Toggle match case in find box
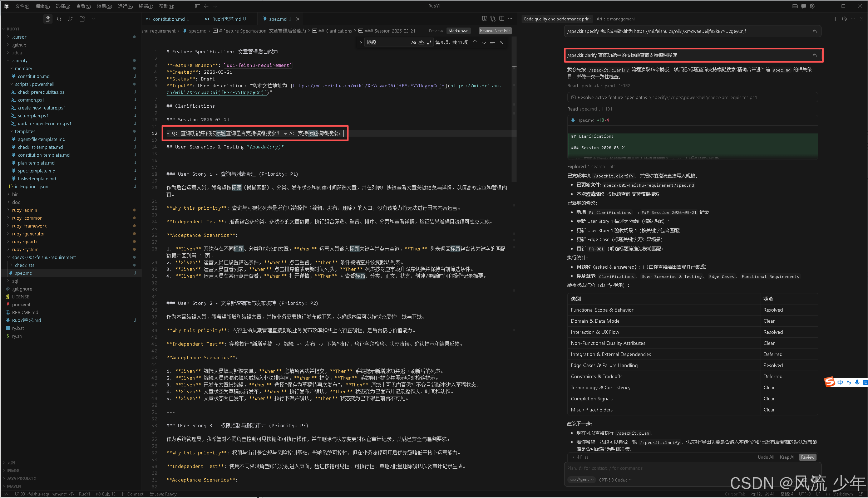 tap(414, 42)
